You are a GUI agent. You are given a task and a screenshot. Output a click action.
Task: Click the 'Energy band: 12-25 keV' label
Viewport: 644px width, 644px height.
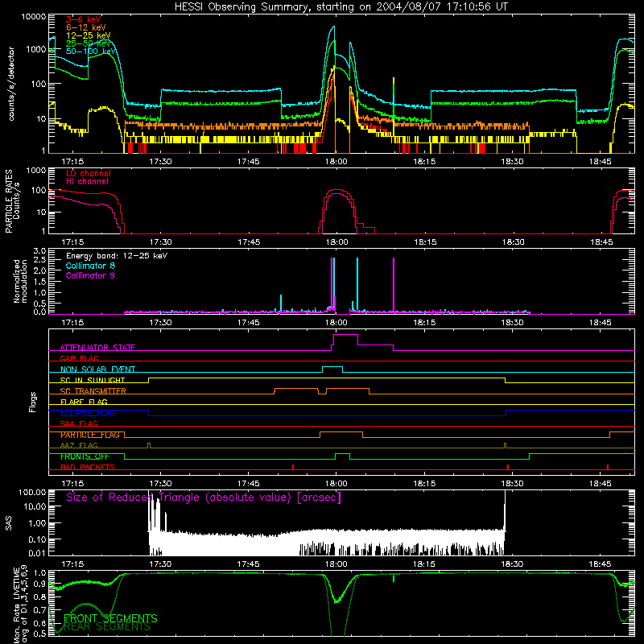(117, 256)
